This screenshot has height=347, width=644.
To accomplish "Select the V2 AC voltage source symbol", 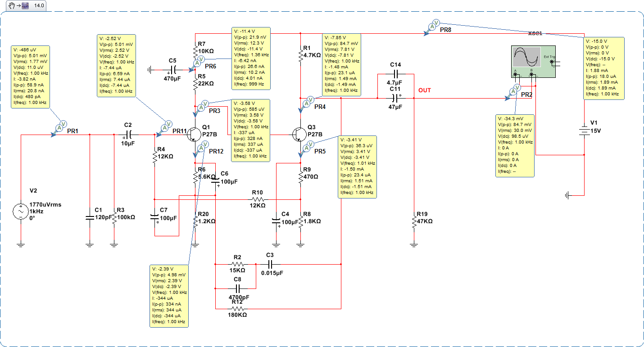I will click(x=21, y=212).
